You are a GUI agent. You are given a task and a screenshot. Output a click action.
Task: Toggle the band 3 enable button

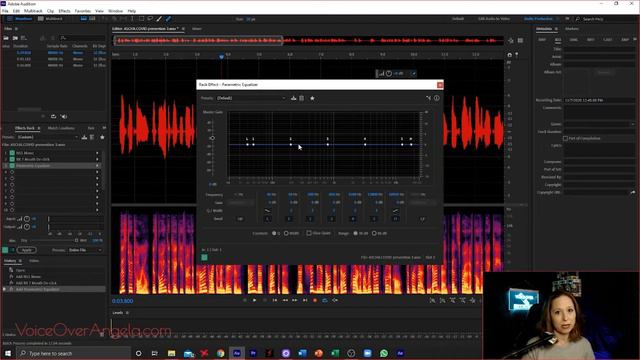(x=331, y=219)
